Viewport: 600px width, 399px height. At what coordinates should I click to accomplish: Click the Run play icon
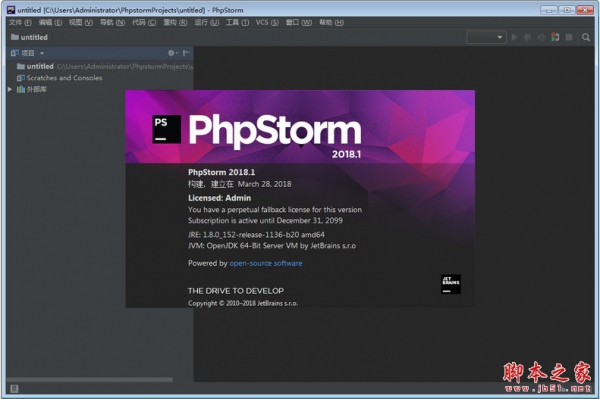tap(514, 37)
